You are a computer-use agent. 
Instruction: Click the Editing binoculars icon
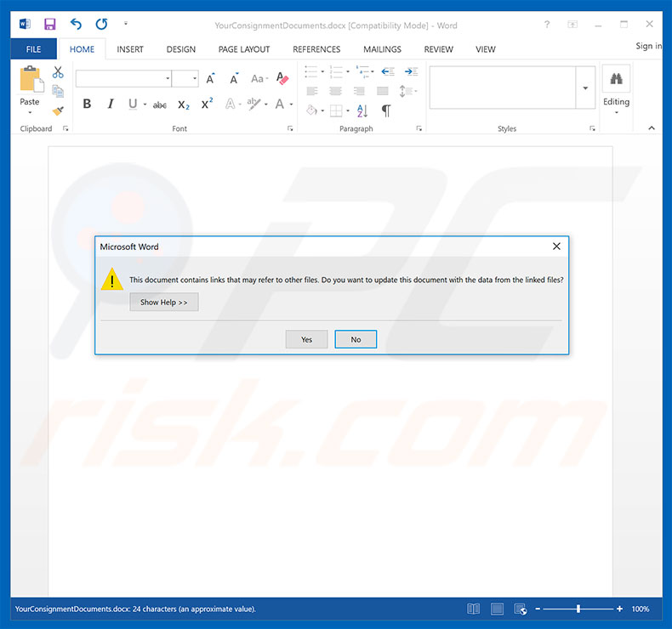coord(617,79)
